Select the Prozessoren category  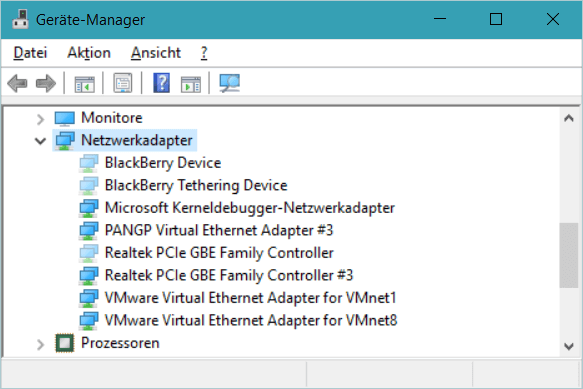(120, 343)
